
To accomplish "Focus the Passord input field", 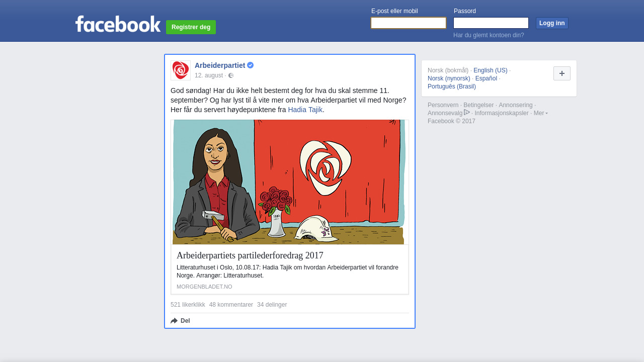I will [x=491, y=23].
